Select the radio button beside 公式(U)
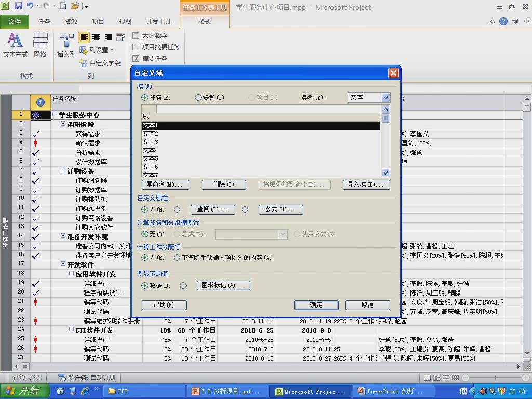This screenshot has width=532, height=399. pos(245,210)
